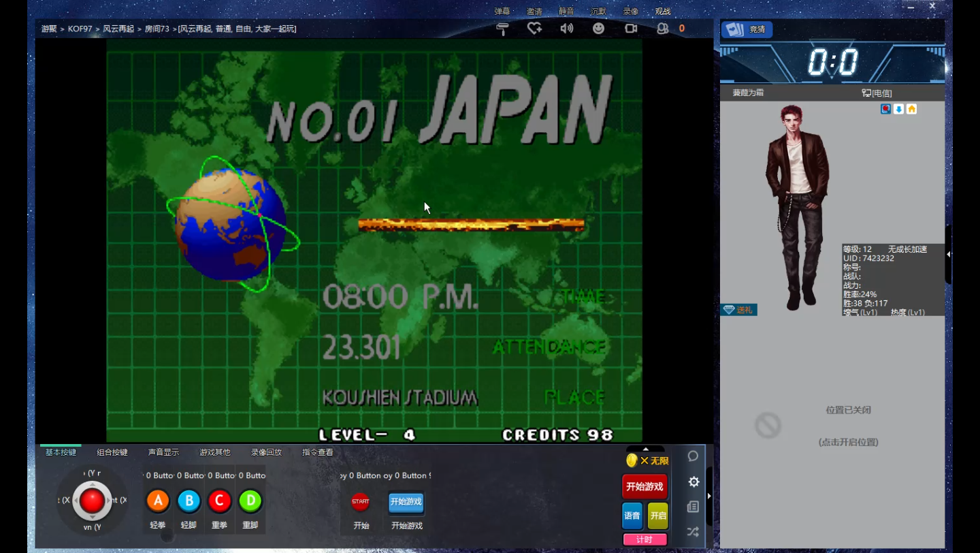This screenshot has height=553, width=980.
Task: Click the 竞猜 guessing cards button
Action: point(747,29)
